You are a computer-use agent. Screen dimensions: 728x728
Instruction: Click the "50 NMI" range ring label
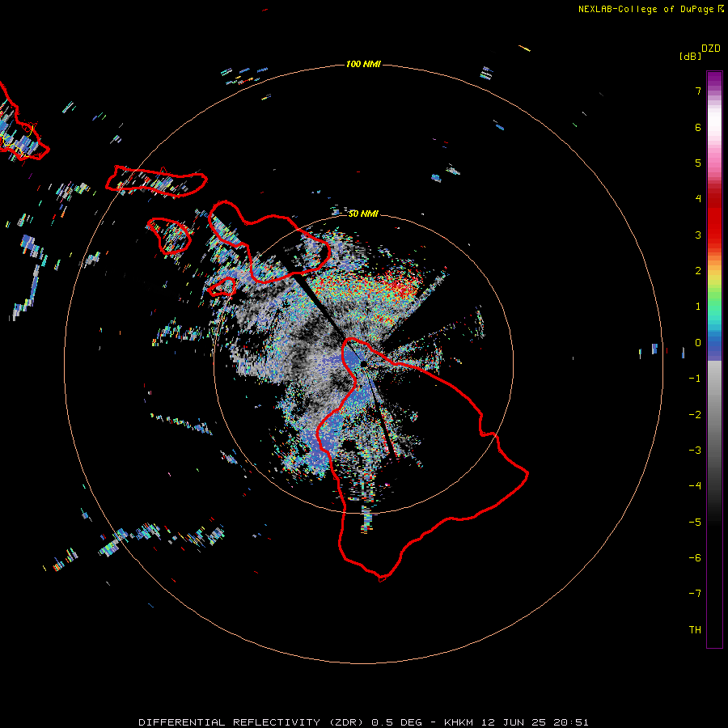[363, 214]
